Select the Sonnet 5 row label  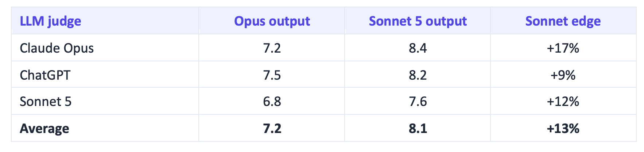click(46, 101)
